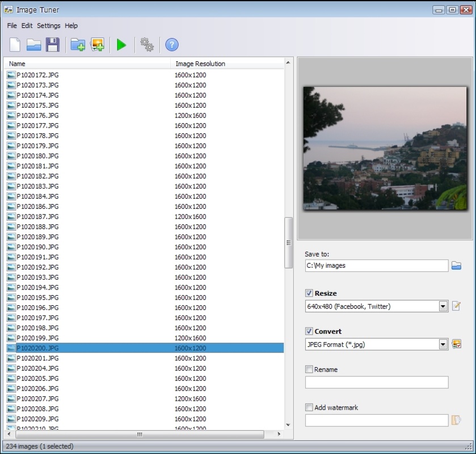Click the Image Resolution column header
The width and height of the screenshot is (476, 454).
click(227, 64)
